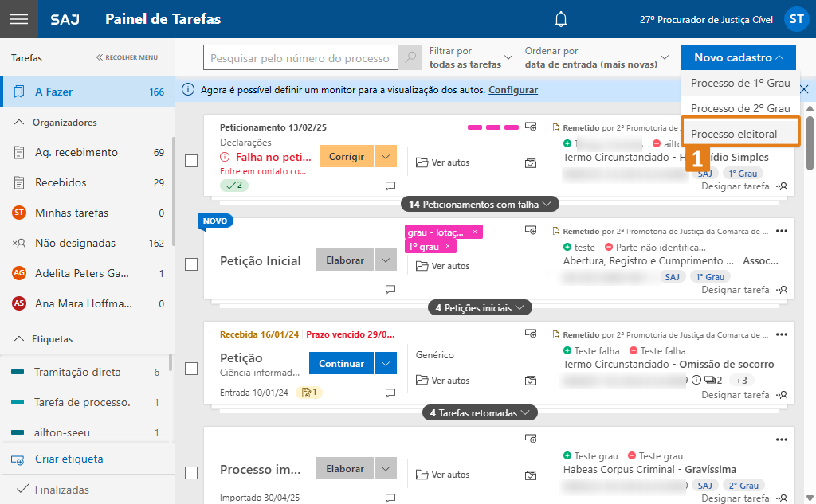Image resolution: width=816 pixels, height=504 pixels.
Task: Open the Configurar link in banner
Action: click(513, 90)
